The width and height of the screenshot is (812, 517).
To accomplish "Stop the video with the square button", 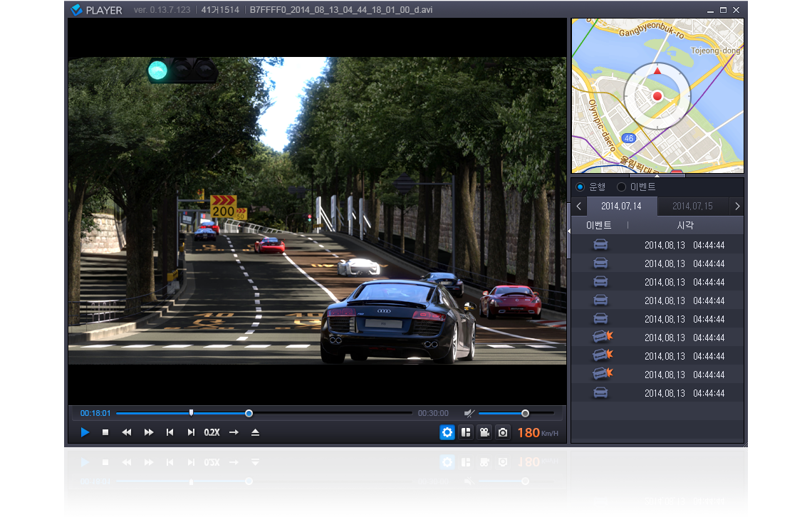I will (105, 432).
